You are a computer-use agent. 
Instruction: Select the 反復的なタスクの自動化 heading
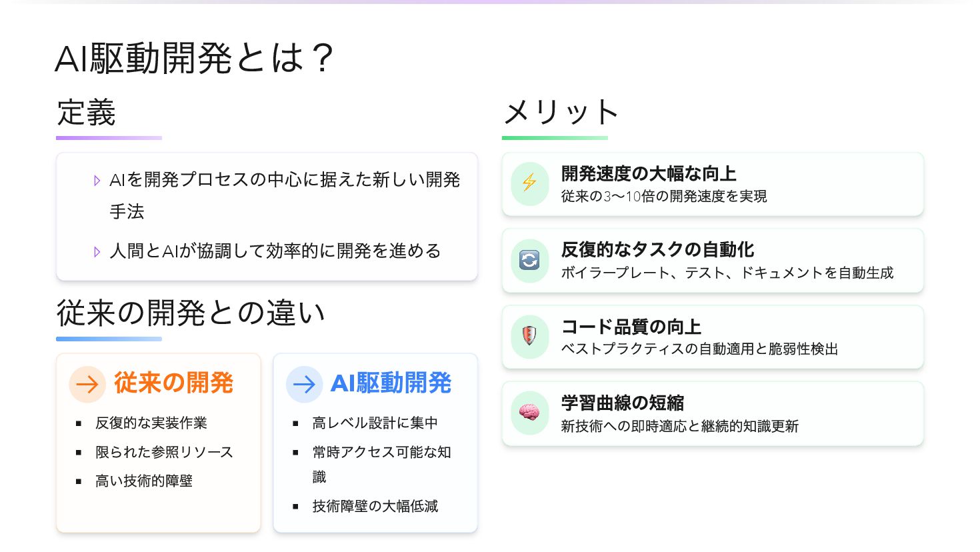657,249
